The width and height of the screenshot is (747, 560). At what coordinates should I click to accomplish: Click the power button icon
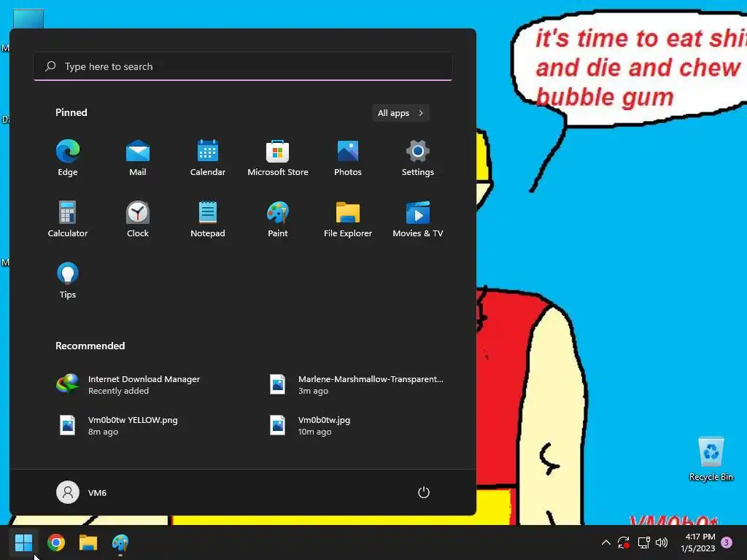424,492
